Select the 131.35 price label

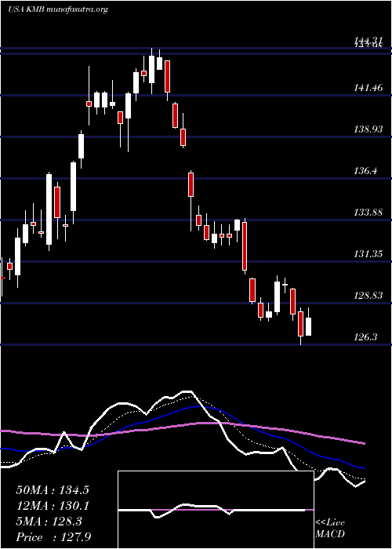(368, 254)
